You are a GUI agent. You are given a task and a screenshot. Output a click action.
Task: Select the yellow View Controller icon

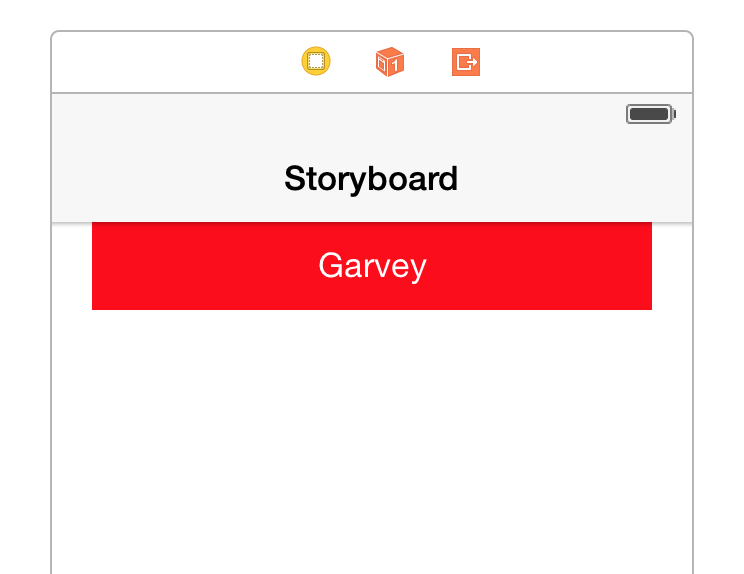click(316, 62)
